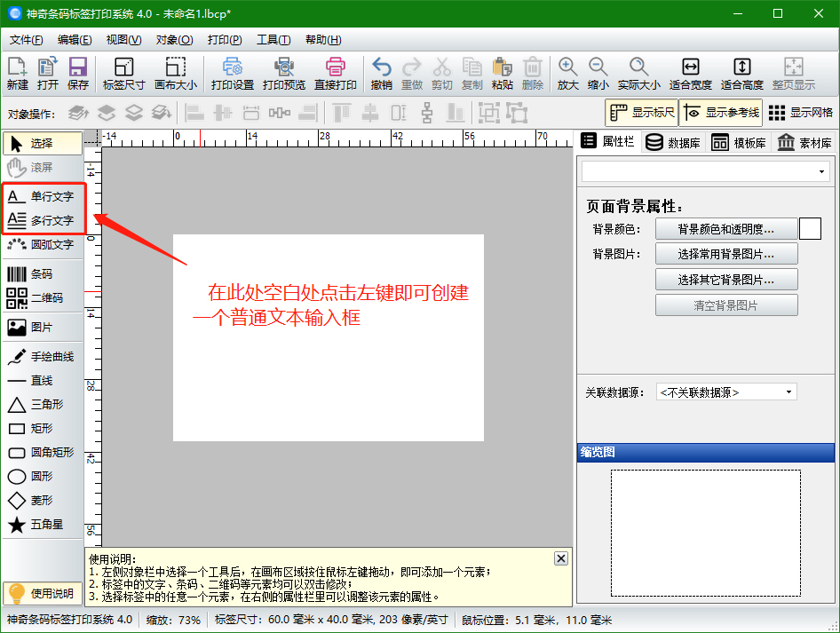The width and height of the screenshot is (840, 633).
Task: Select the 手绘曲线 freehand curve tool
Action: click(x=42, y=357)
